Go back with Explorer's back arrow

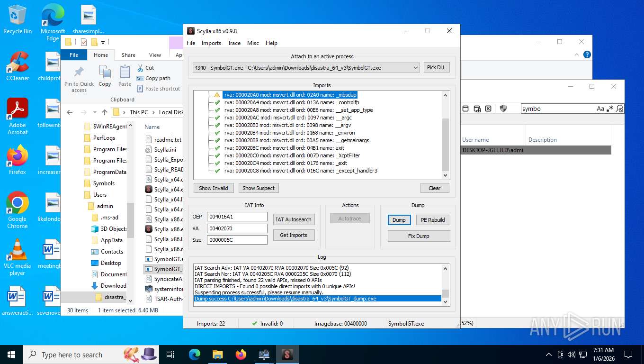coord(70,112)
